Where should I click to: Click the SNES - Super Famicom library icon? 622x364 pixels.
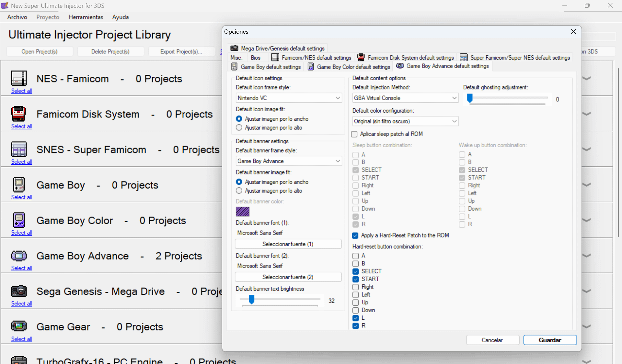[x=19, y=149]
